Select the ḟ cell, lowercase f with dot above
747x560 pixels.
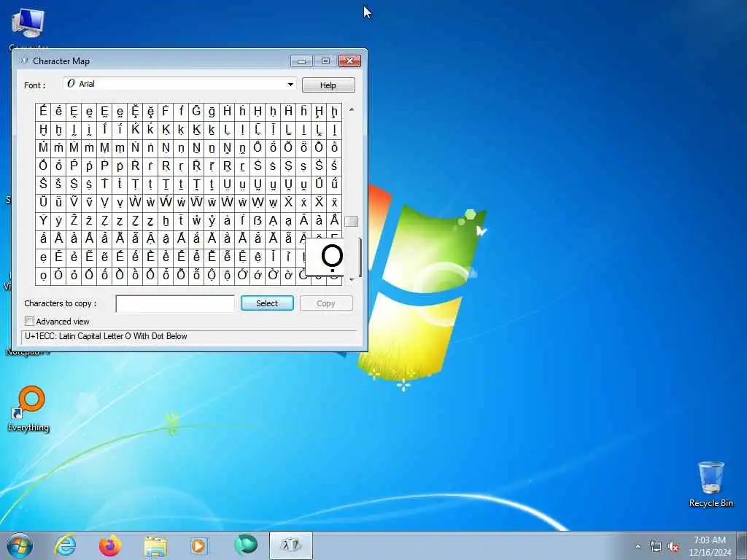pos(181,112)
